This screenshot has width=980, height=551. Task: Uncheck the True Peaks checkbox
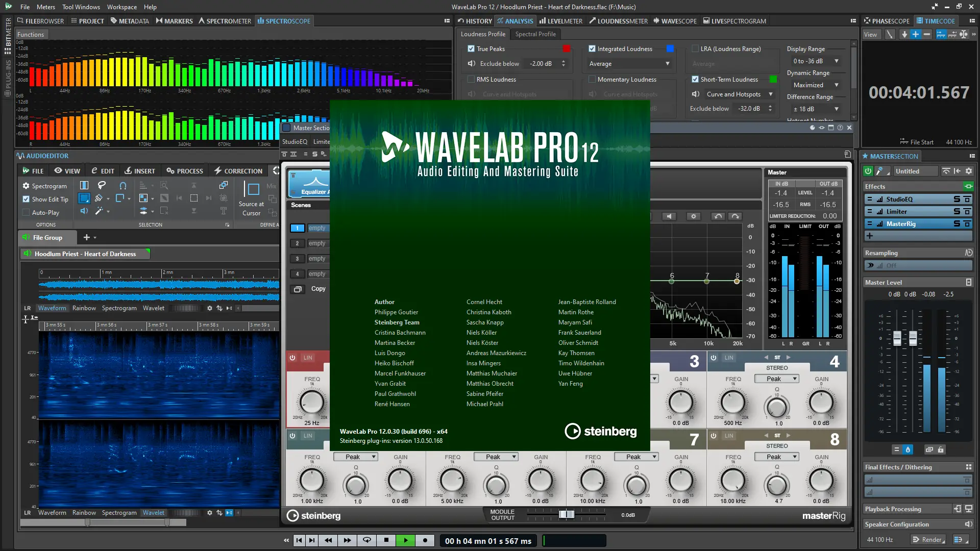tap(471, 49)
